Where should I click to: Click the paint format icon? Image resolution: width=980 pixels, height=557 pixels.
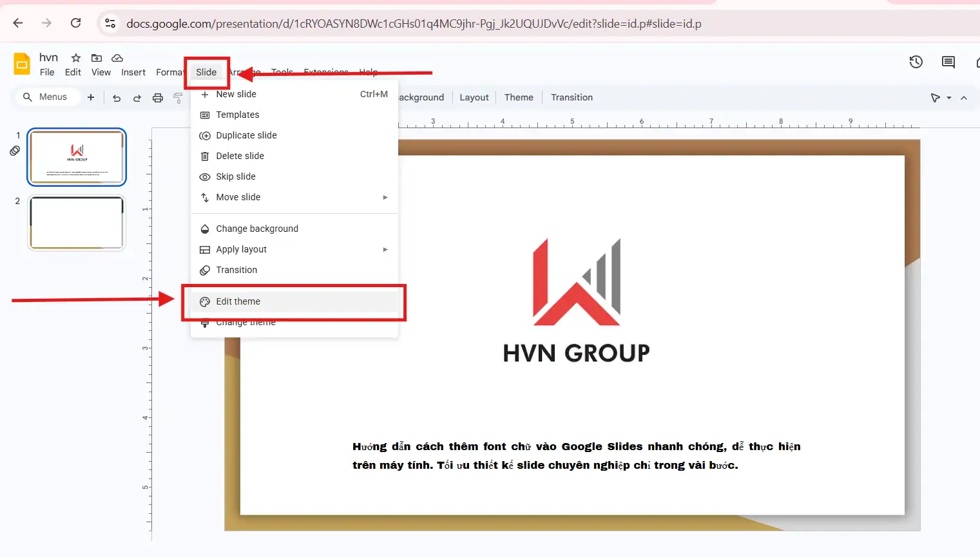pos(178,98)
